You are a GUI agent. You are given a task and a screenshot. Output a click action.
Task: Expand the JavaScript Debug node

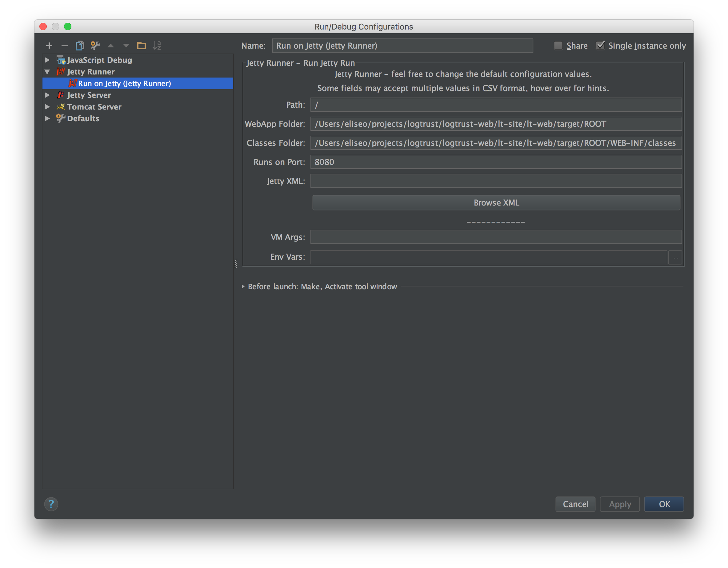47,60
